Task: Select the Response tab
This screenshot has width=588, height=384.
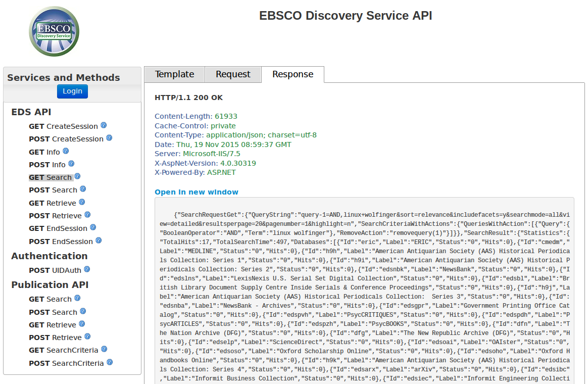Action: tap(292, 74)
